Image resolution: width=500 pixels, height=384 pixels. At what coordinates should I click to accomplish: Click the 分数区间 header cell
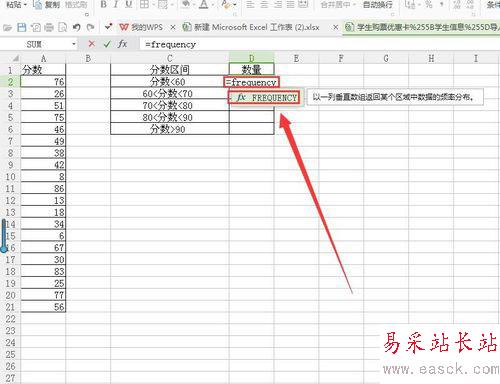(x=170, y=70)
